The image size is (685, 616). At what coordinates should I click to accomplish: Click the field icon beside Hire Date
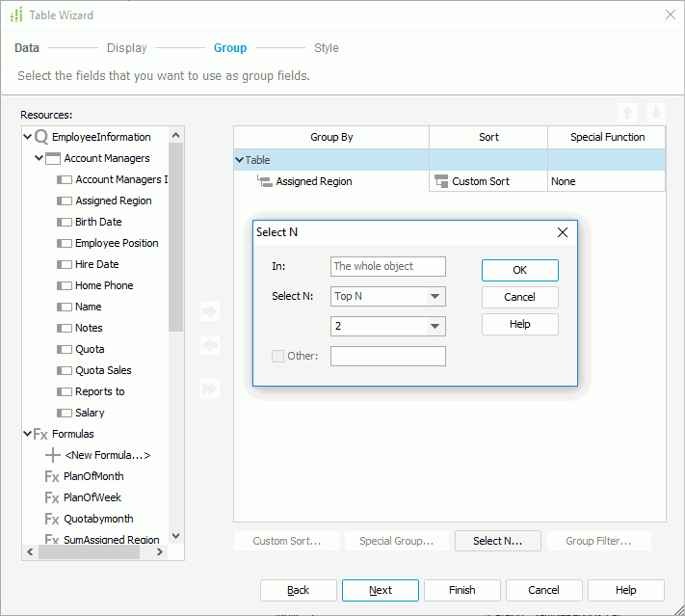pyautogui.click(x=65, y=264)
